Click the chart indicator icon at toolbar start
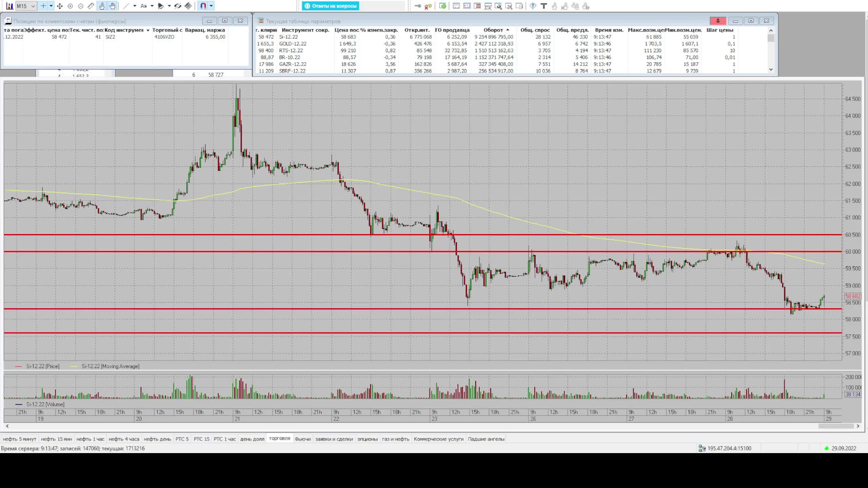The height and width of the screenshot is (488, 868). (9, 6)
